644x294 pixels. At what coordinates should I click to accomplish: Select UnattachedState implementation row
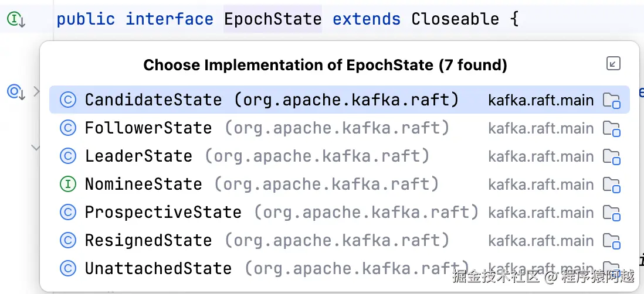point(339,269)
